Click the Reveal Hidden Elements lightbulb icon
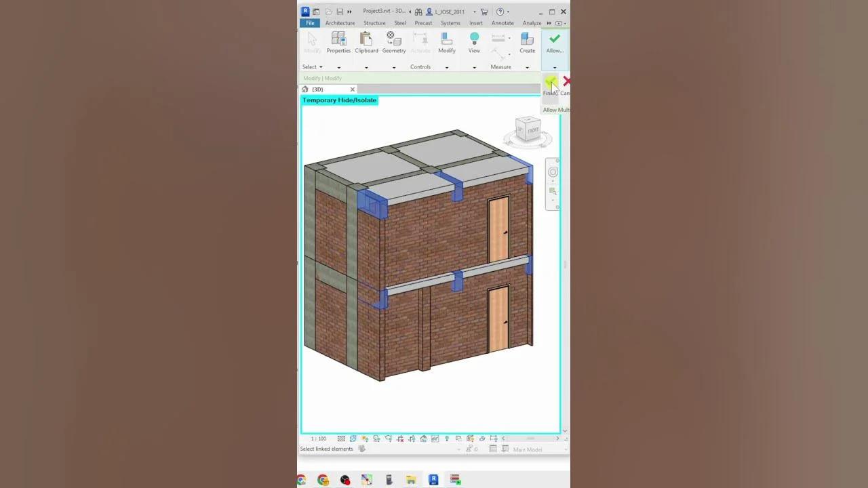This screenshot has width=868, height=488. (446, 439)
